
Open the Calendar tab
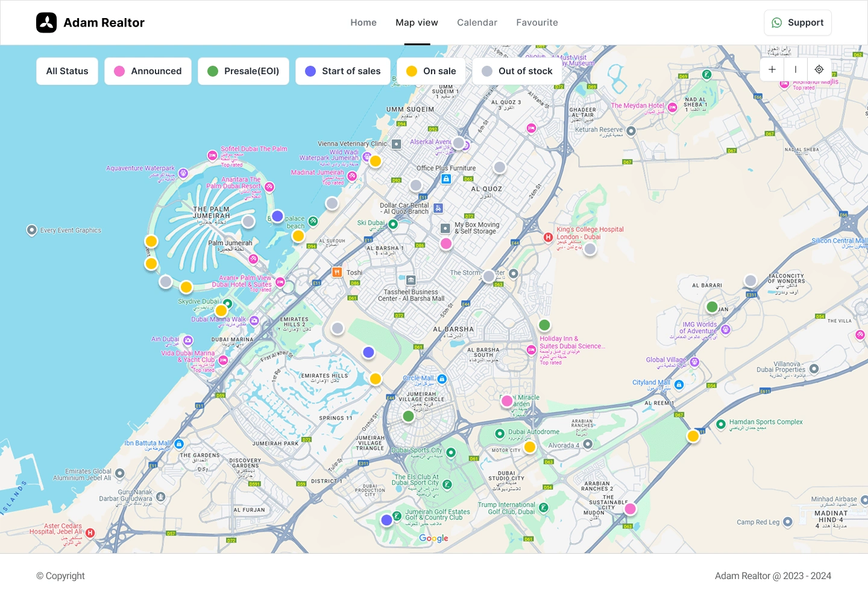pyautogui.click(x=477, y=22)
